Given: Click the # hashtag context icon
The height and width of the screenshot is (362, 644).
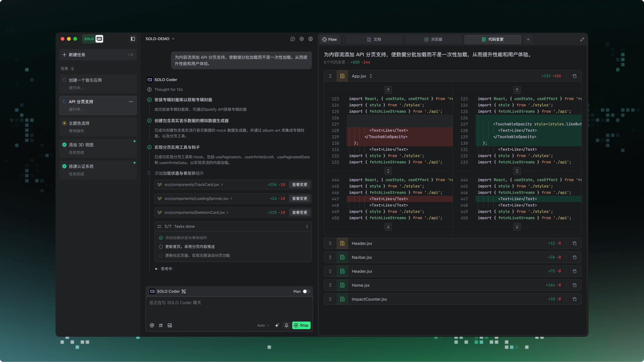Looking at the screenshot, I should pos(161,325).
